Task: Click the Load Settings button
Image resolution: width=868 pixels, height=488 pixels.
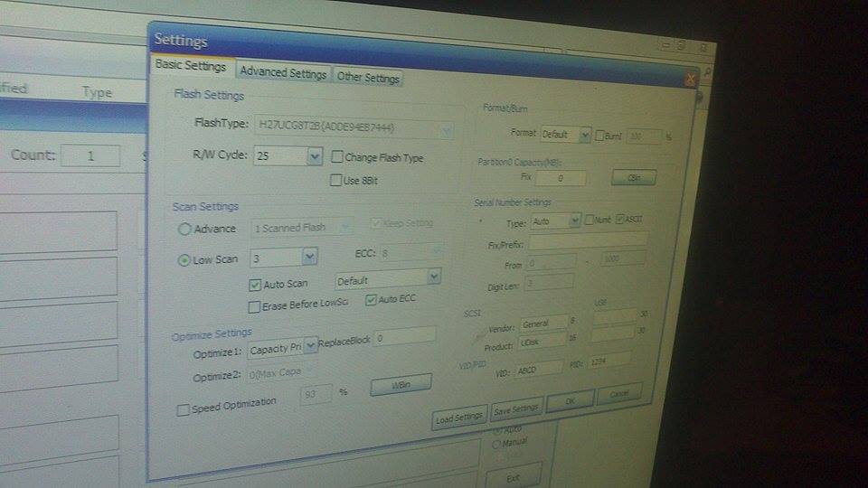Action: [x=459, y=418]
